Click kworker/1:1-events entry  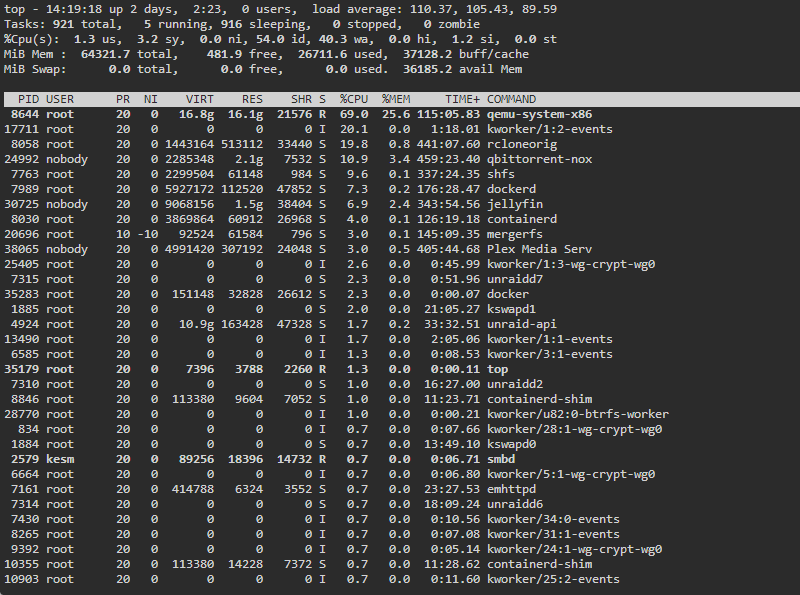pyautogui.click(x=549, y=339)
